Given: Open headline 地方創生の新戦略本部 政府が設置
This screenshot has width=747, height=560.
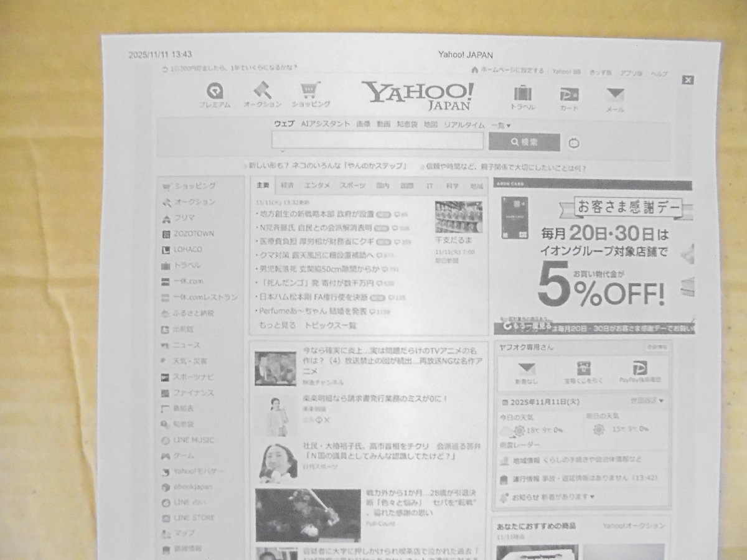Looking at the screenshot, I should pos(318,213).
